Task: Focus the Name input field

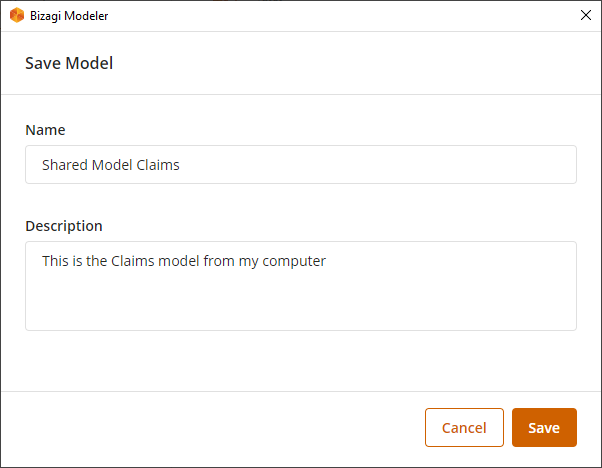Action: coord(301,164)
